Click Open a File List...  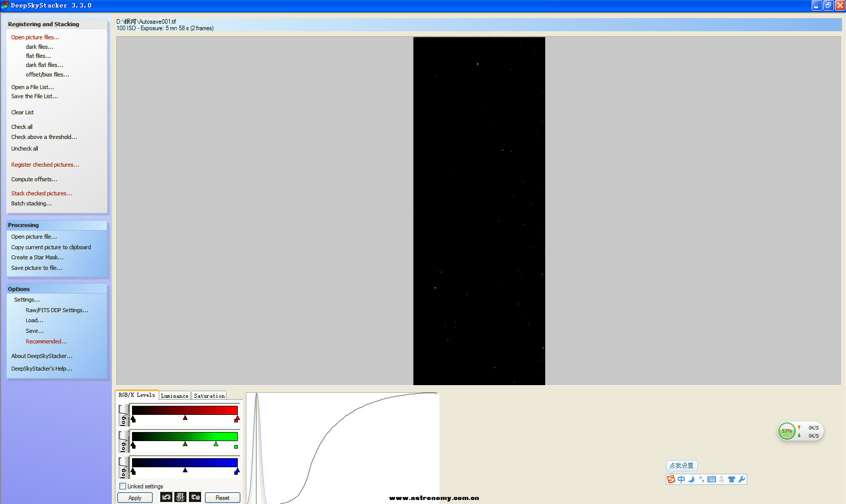pos(32,87)
